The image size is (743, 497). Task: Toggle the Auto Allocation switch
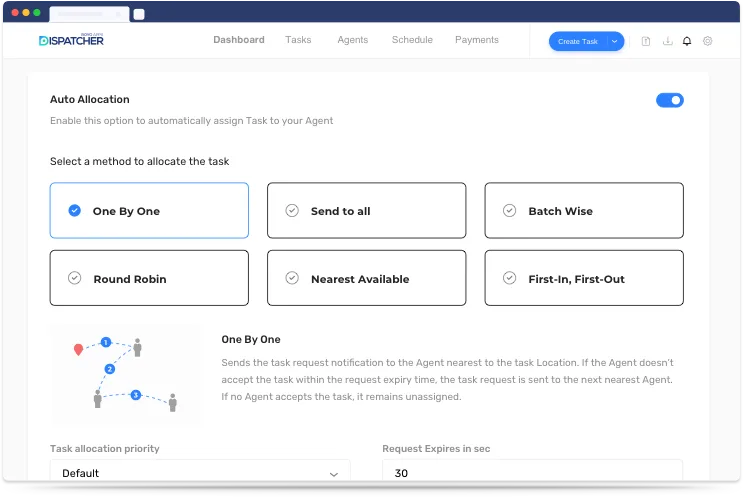click(669, 100)
